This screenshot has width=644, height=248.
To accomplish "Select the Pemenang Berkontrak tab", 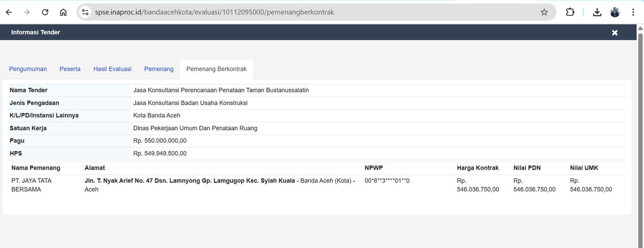I will pos(216,69).
